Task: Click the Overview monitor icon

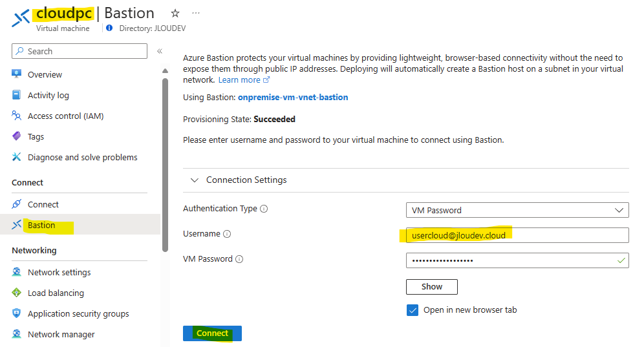Action: click(x=16, y=74)
